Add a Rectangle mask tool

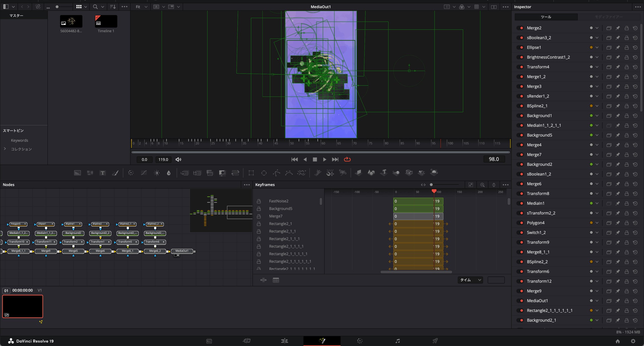(x=251, y=173)
